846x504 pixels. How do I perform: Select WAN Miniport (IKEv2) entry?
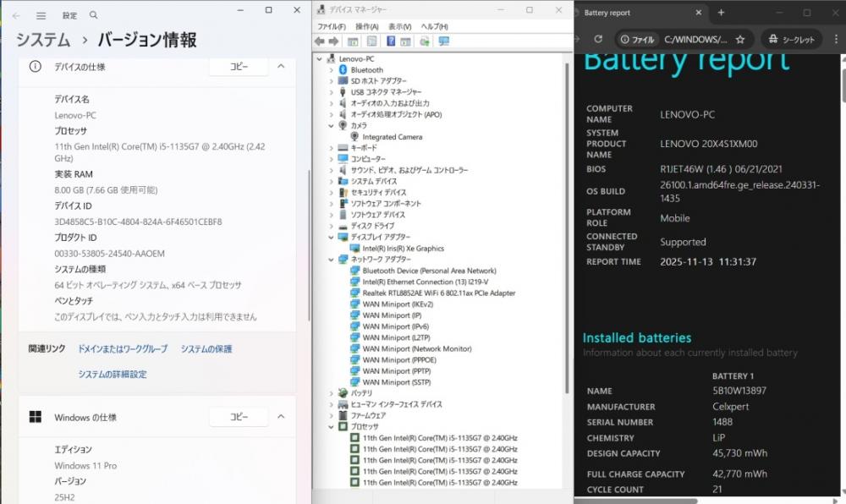(x=398, y=304)
